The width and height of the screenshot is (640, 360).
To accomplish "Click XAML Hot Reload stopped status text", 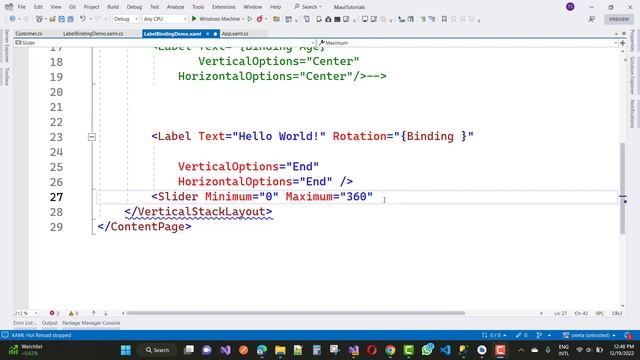I will tap(41, 335).
